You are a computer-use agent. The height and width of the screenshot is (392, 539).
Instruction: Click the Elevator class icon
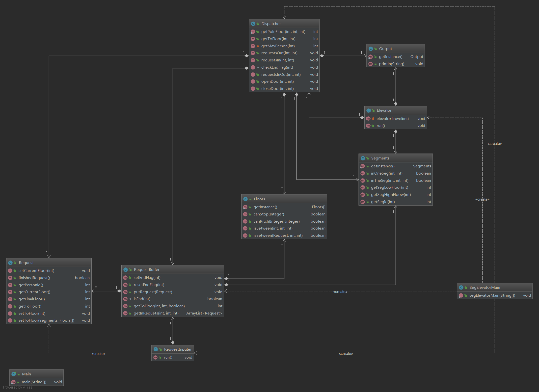369,110
